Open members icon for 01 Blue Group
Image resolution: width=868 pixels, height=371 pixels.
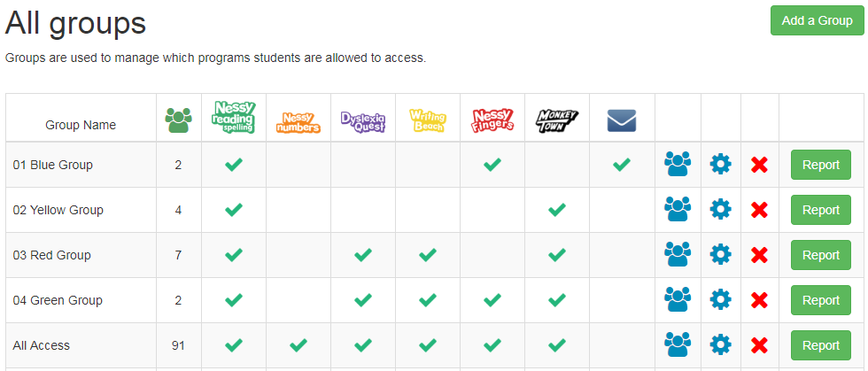tap(678, 165)
